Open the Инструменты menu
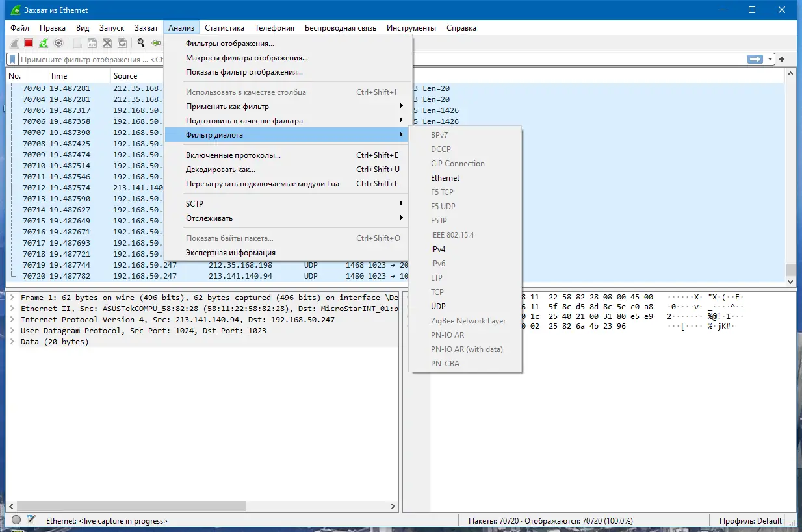The width and height of the screenshot is (802, 532). (x=411, y=28)
